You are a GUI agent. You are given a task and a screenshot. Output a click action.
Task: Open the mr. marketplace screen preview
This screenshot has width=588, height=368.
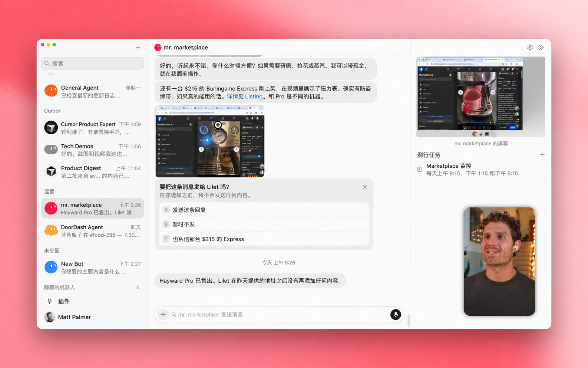(480, 97)
